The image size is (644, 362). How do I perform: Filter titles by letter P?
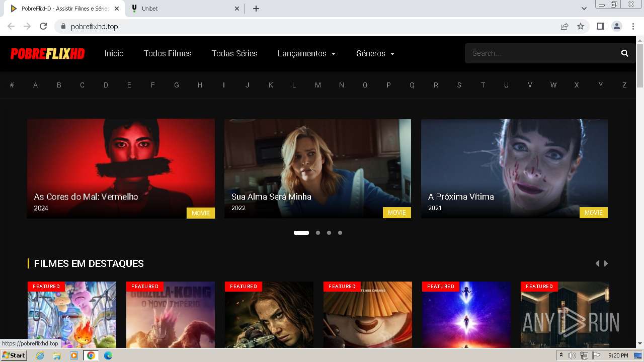click(x=388, y=85)
